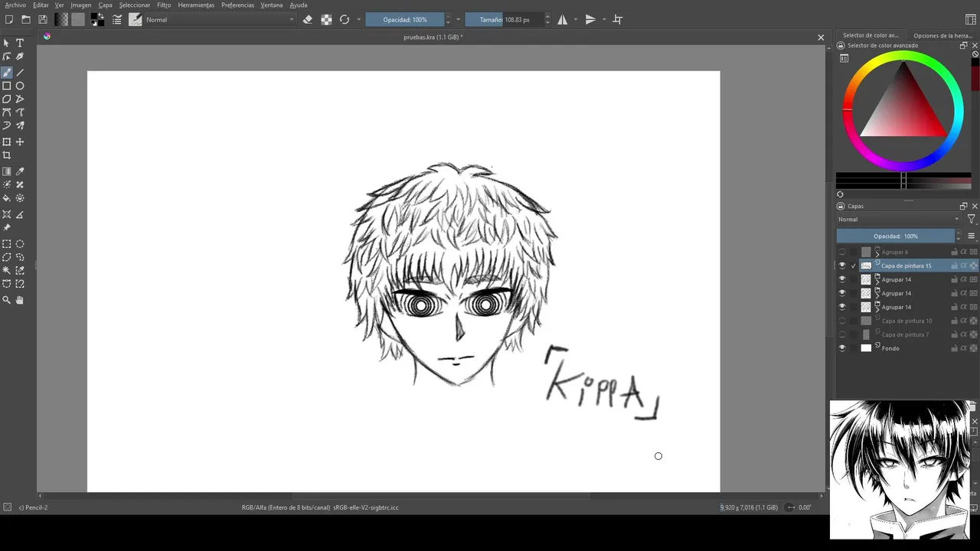Open the Archivo menu
This screenshot has height=551, width=980.
pyautogui.click(x=15, y=5)
